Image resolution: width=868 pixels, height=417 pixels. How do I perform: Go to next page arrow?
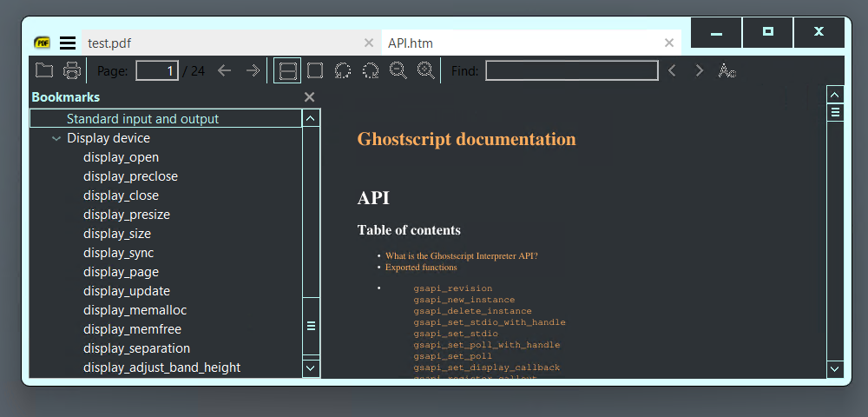[x=253, y=70]
